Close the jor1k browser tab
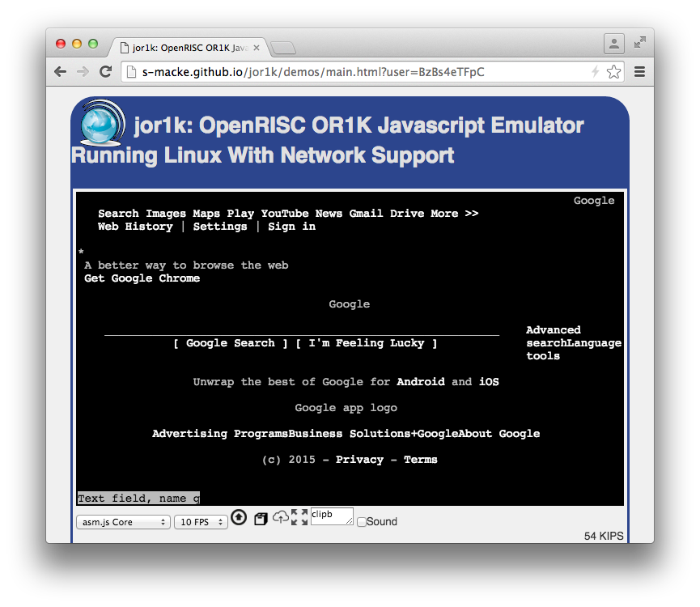Viewport: 700px width, 607px height. coord(257,48)
